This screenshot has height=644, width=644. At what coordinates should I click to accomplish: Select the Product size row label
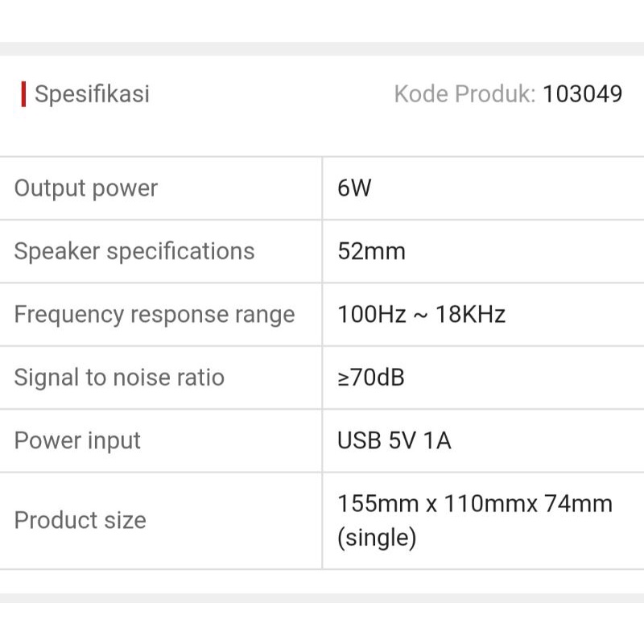[80, 520]
